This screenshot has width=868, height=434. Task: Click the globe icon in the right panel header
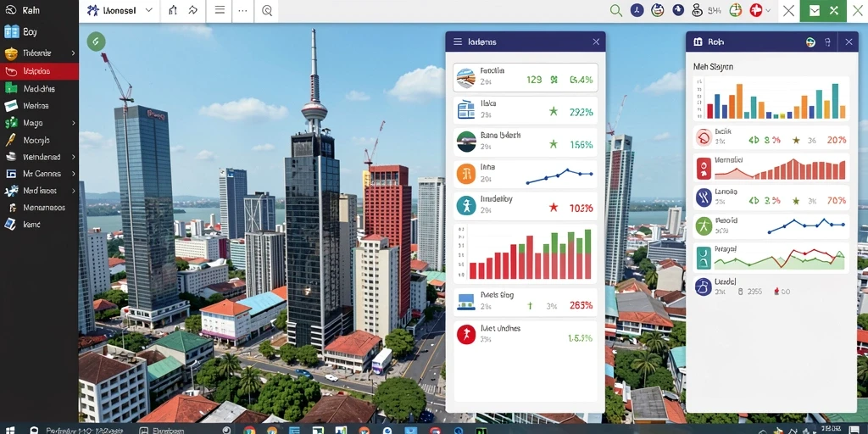(x=810, y=42)
